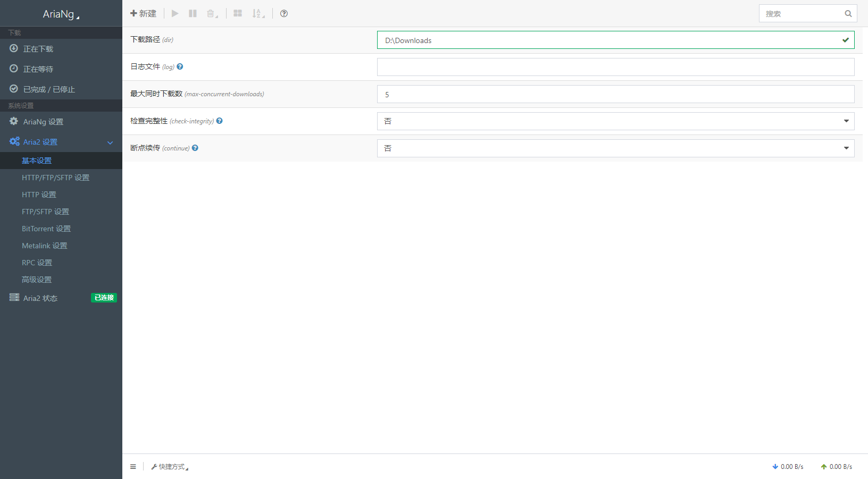Screen dimensions: 868x479
Task: Select 基本设置 submenu item
Action: click(61, 161)
